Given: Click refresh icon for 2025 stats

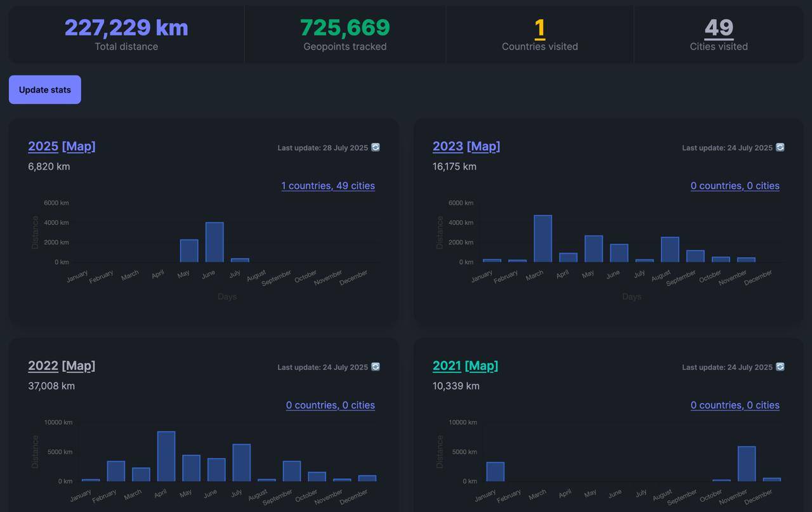Looking at the screenshot, I should [x=376, y=147].
